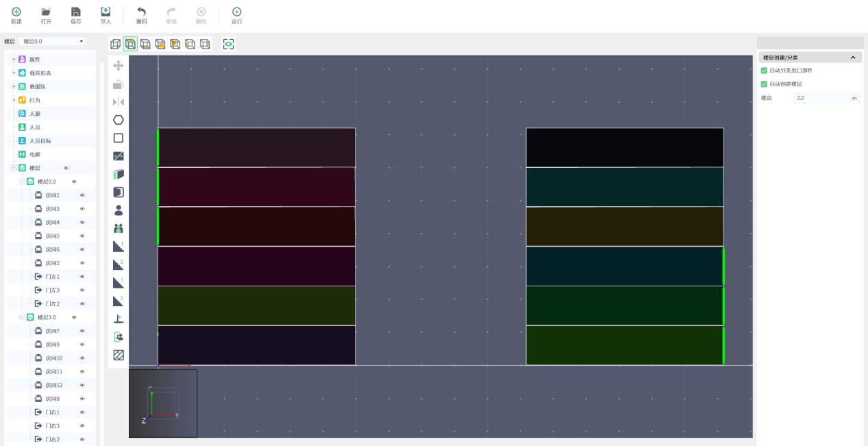868x446 pixels.
Task: Select the rectangle room drawing tool
Action: click(119, 138)
